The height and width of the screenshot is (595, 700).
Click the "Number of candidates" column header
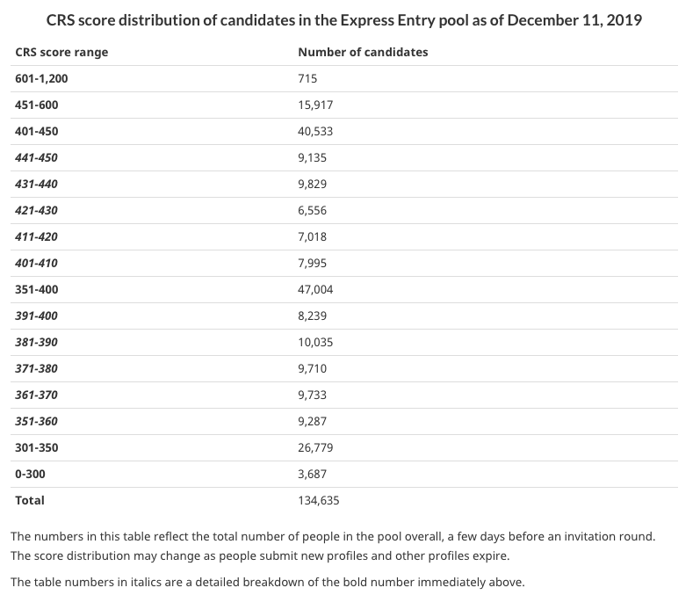pos(363,52)
